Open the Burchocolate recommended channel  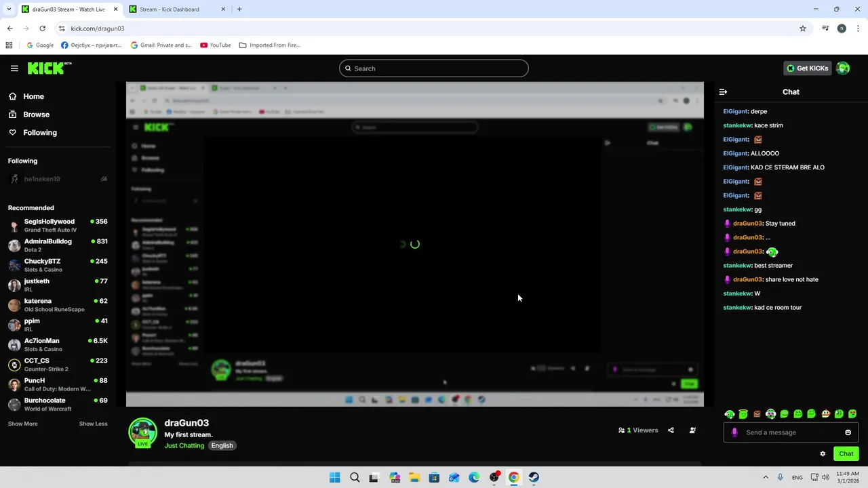tap(58, 405)
